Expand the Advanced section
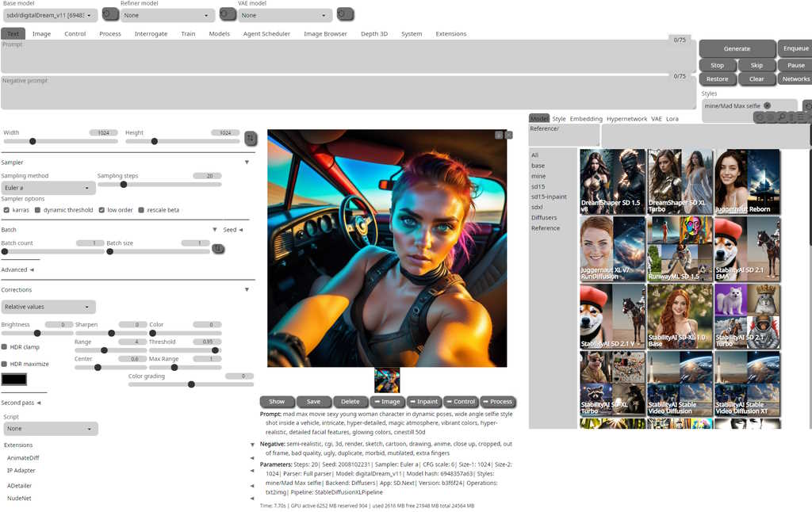The image size is (812, 512). tap(17, 269)
